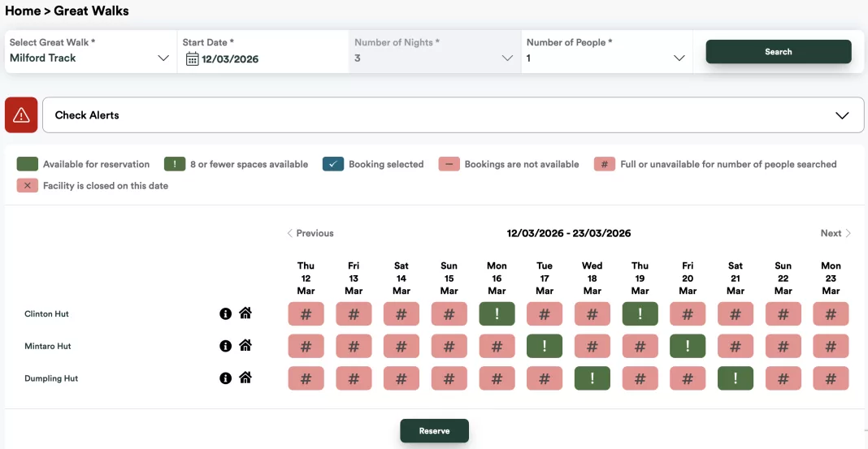
Task: Click the Search button
Action: 779,51
